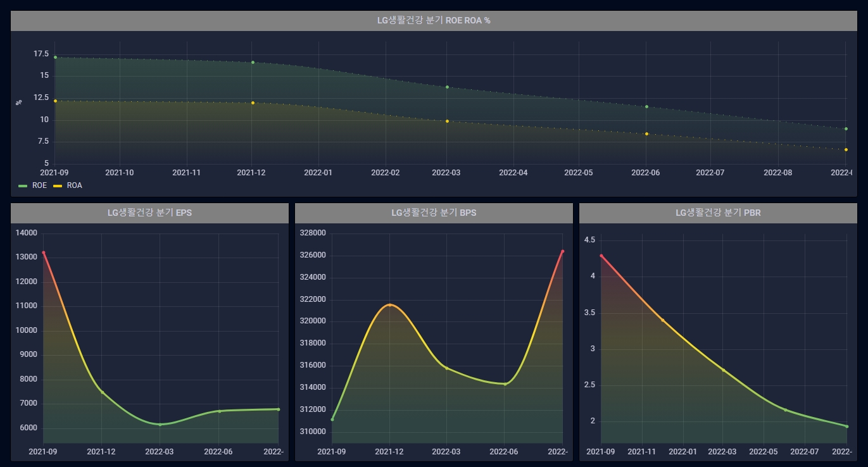Click the % y-axis unit label
The image size is (868, 467).
click(x=19, y=101)
